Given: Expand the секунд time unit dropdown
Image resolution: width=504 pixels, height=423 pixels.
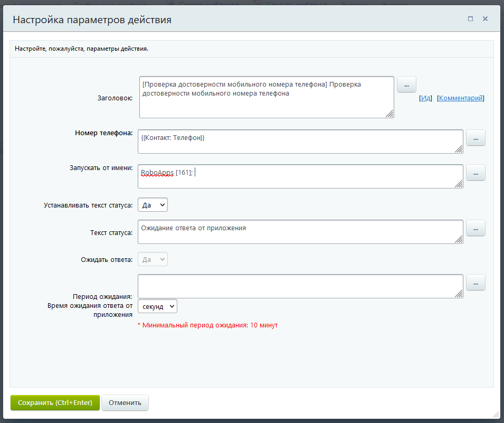Looking at the screenshot, I should [x=157, y=306].
